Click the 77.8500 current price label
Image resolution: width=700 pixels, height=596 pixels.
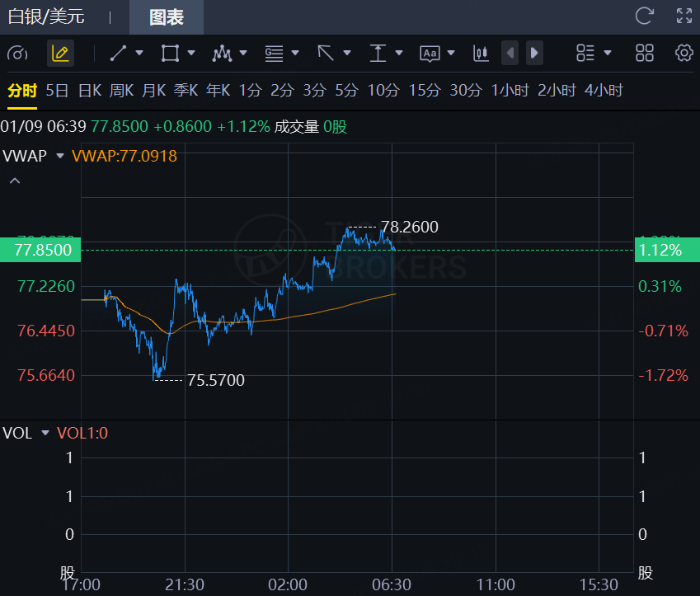pos(40,250)
